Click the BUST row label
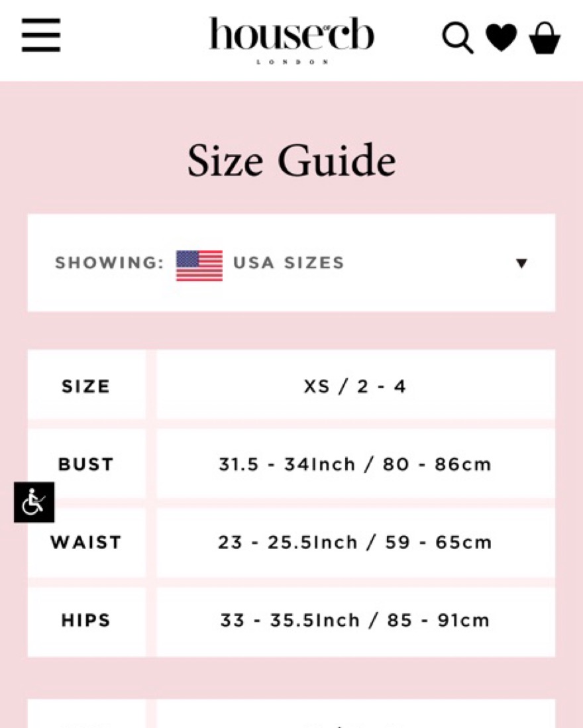This screenshot has height=728, width=583. click(x=85, y=464)
